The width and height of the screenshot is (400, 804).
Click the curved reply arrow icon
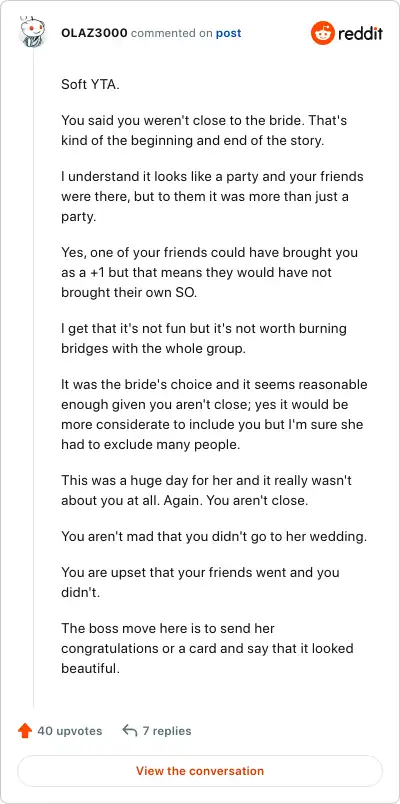(x=129, y=731)
